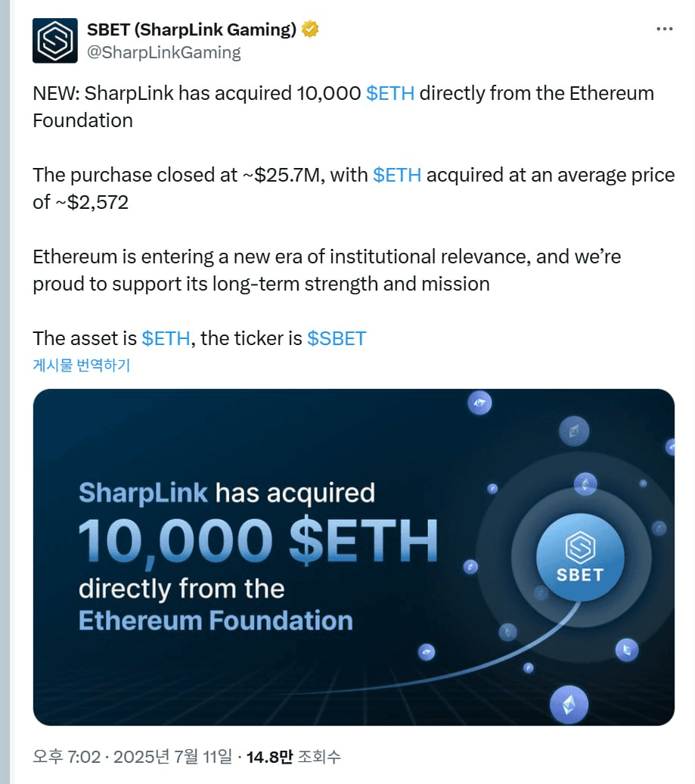The height and width of the screenshot is (784, 695).
Task: Click the 'Ethereum is entering a new era' paragraph
Action: [x=327, y=270]
